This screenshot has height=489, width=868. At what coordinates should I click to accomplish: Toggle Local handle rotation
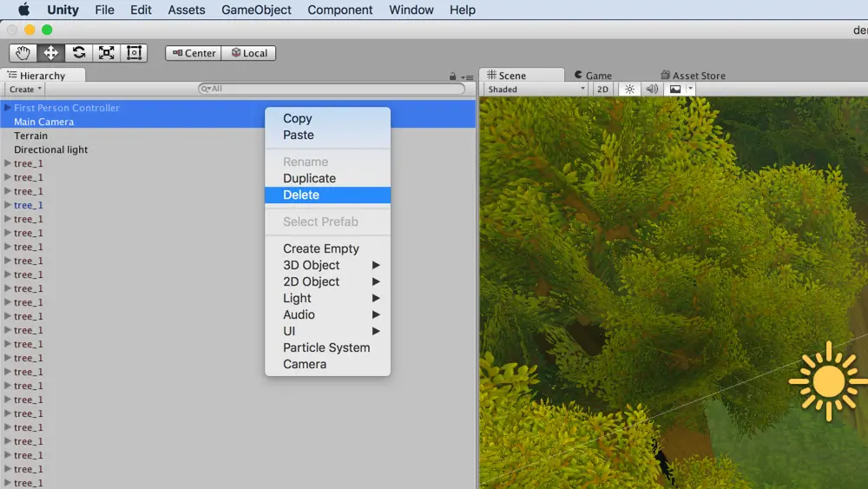click(248, 53)
